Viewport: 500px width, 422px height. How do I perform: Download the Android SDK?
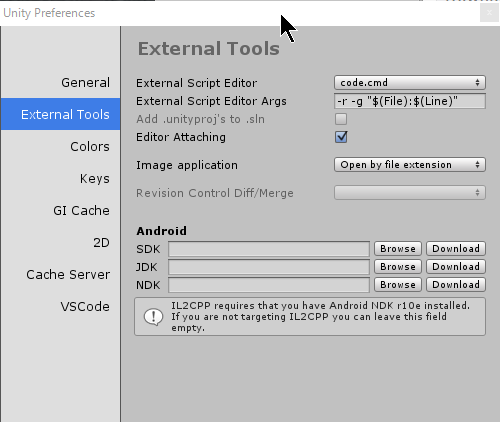456,249
